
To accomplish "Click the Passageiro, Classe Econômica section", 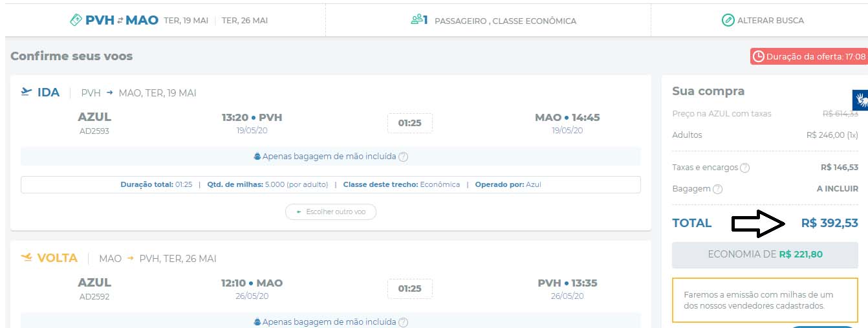I will pos(505,21).
